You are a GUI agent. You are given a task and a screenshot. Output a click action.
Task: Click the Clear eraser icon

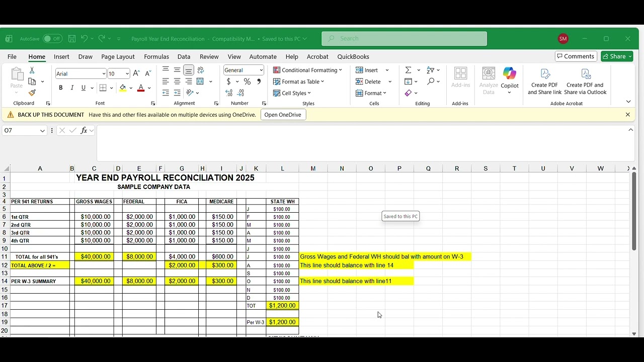tap(409, 93)
